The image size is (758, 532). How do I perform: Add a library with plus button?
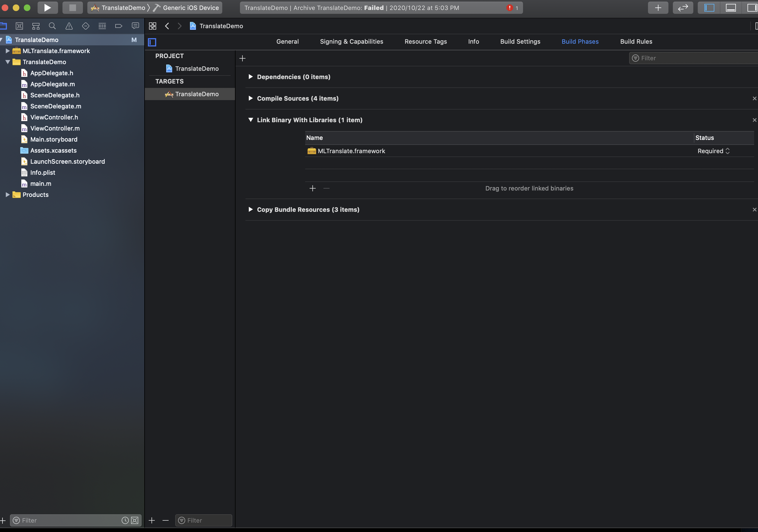313,189
